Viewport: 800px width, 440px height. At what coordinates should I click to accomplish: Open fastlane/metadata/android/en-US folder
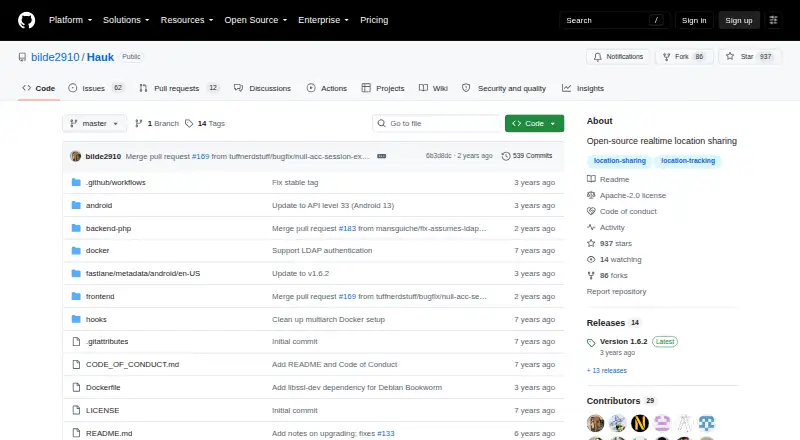[x=143, y=274]
